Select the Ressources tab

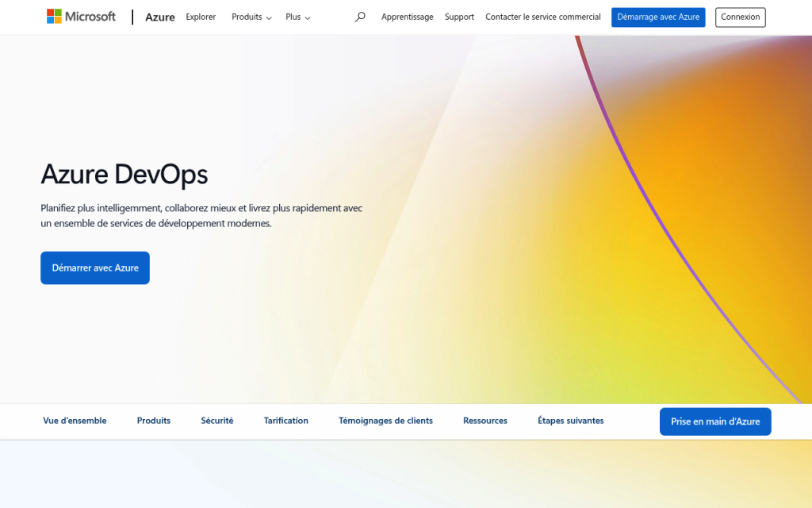[485, 421]
